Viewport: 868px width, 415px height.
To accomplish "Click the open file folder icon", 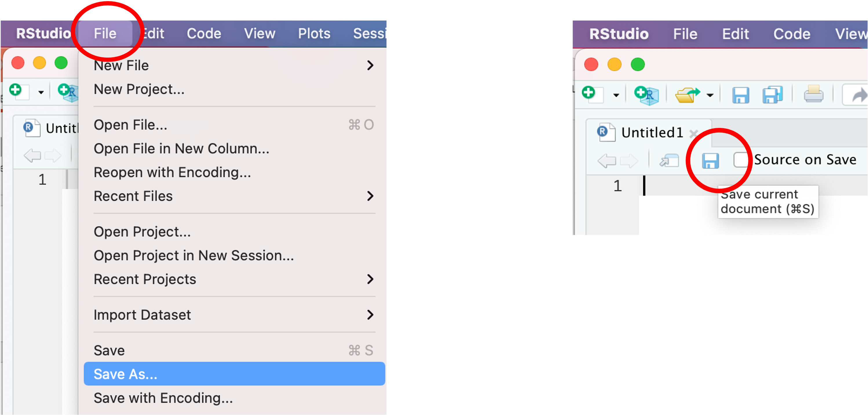I will [x=687, y=95].
